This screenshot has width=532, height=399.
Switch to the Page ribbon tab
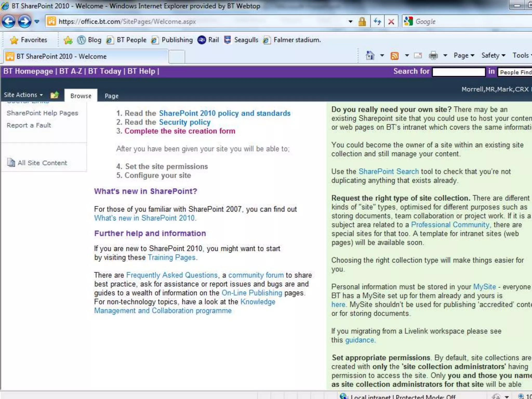coord(111,96)
